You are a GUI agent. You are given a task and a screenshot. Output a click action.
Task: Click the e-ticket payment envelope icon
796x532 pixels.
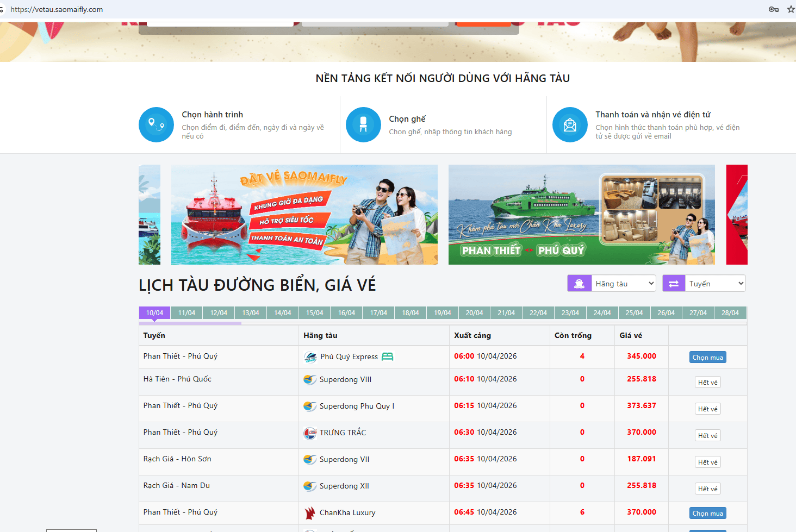click(570, 124)
